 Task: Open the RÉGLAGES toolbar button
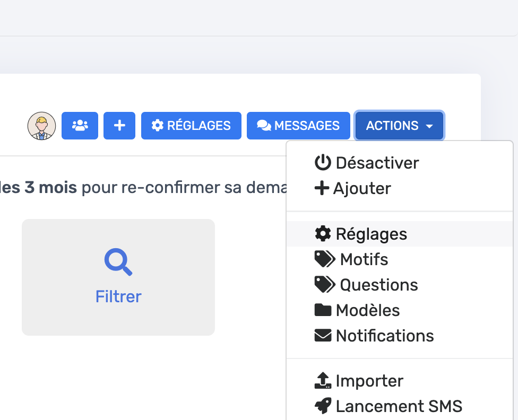point(191,126)
